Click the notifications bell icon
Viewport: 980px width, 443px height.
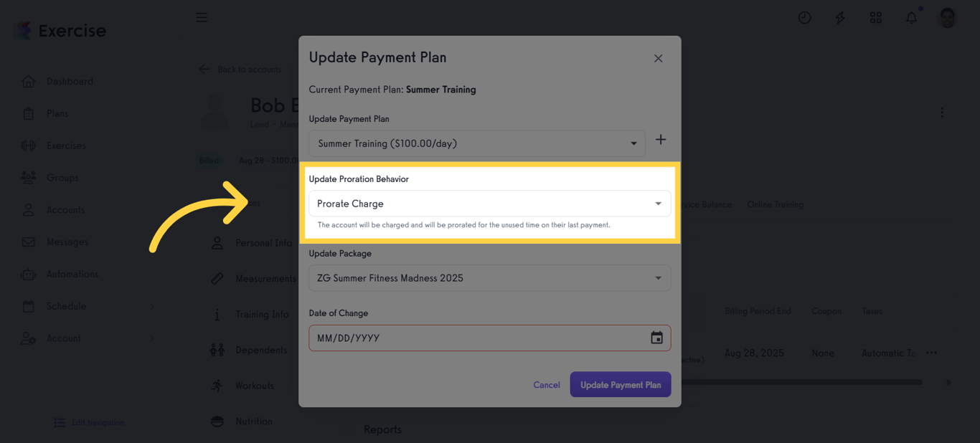911,18
